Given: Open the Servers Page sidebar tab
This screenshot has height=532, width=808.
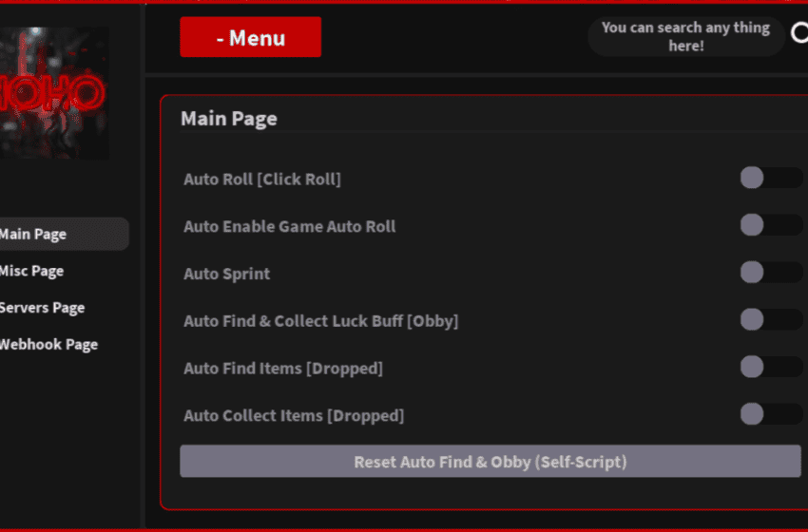Looking at the screenshot, I should (x=42, y=308).
